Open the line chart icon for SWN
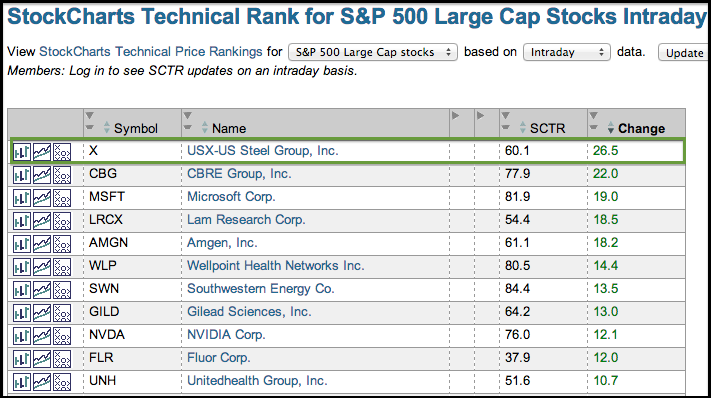Image resolution: width=711 pixels, height=398 pixels. point(42,290)
